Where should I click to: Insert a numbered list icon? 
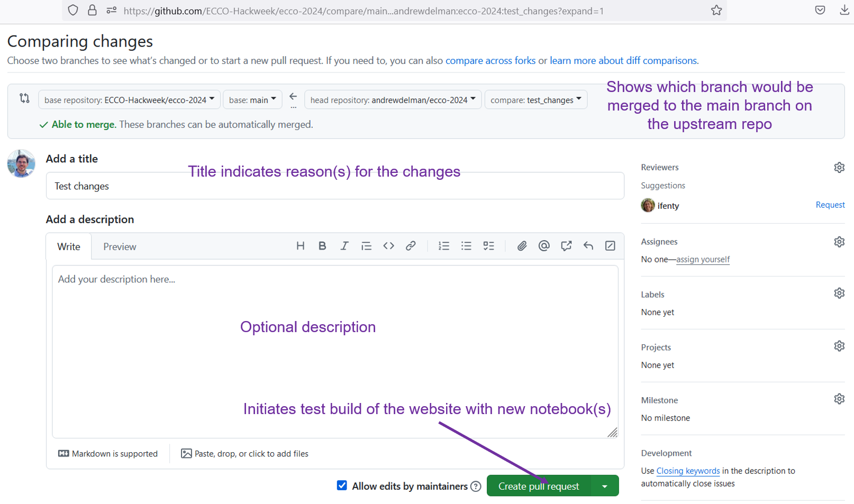[x=444, y=246]
